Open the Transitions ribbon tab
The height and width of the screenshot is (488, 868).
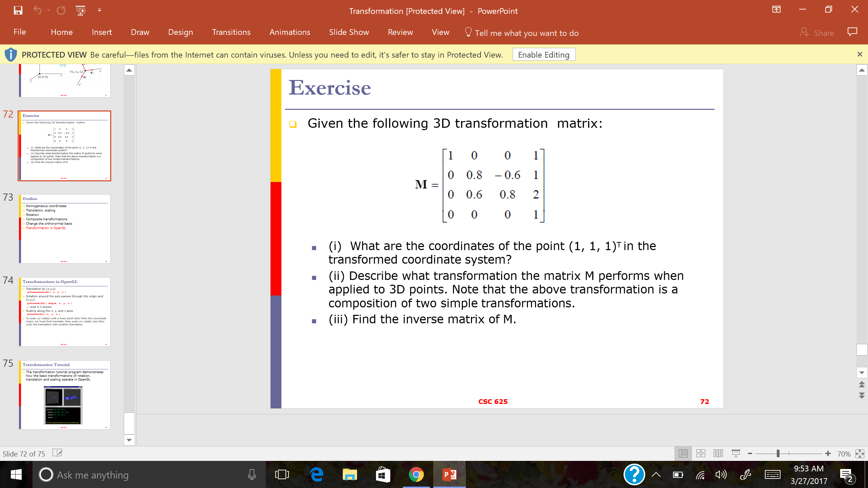click(x=231, y=32)
